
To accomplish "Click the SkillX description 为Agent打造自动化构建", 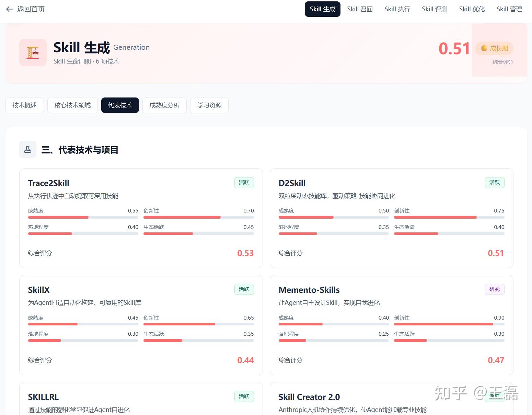I will point(85,303).
